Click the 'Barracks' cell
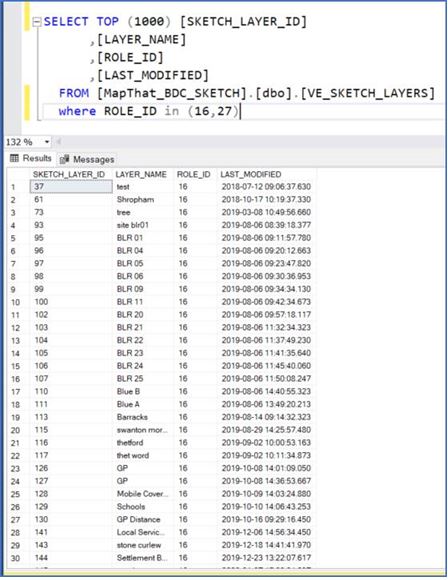This screenshot has height=580, width=448. click(x=143, y=417)
